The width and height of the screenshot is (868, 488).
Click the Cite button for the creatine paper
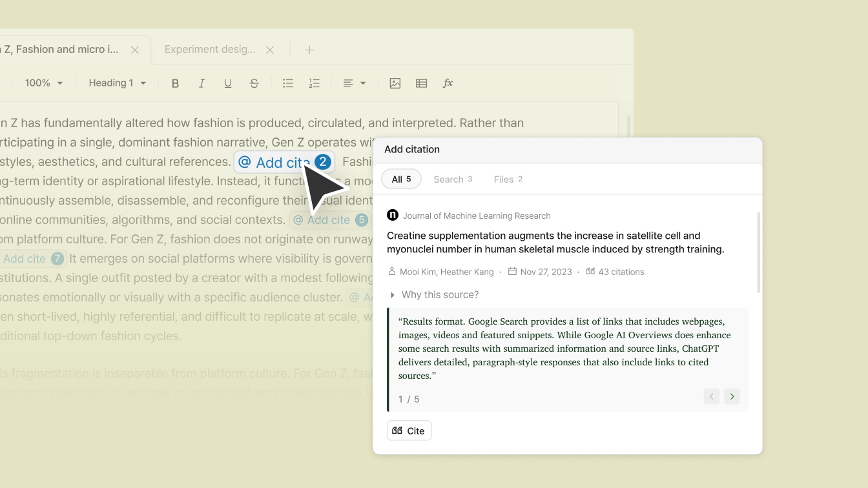409,430
